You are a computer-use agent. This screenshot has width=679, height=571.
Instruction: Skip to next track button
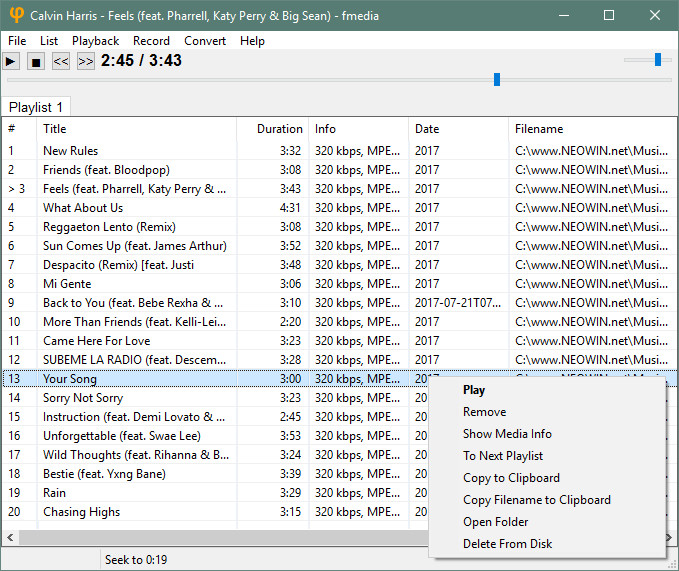(x=86, y=62)
